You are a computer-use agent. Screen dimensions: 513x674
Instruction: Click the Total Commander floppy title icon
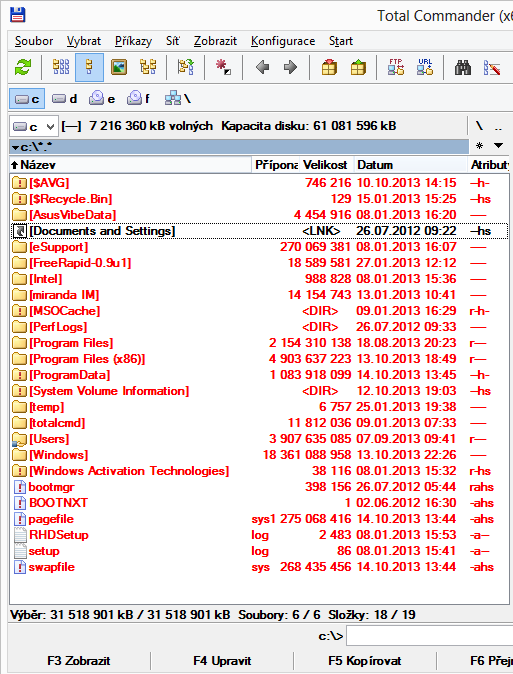pyautogui.click(x=18, y=15)
